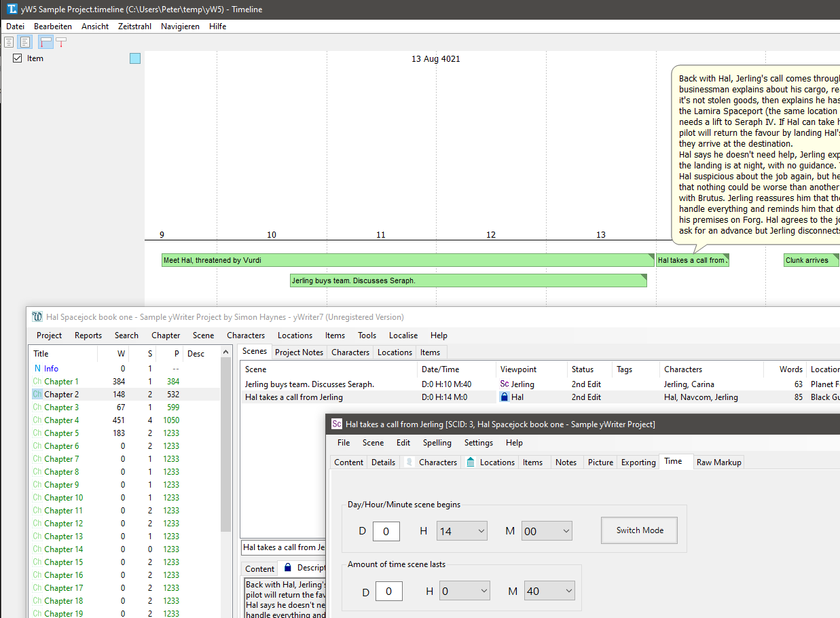Select the 'Hal takes a call from' timeline event

click(692, 260)
